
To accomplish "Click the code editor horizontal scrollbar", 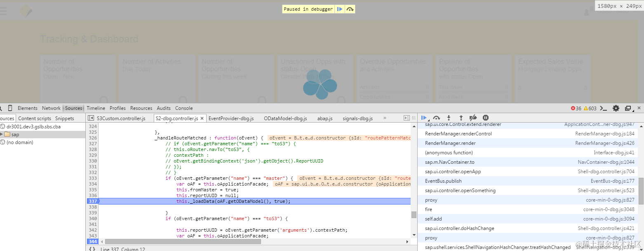I will (183, 242).
